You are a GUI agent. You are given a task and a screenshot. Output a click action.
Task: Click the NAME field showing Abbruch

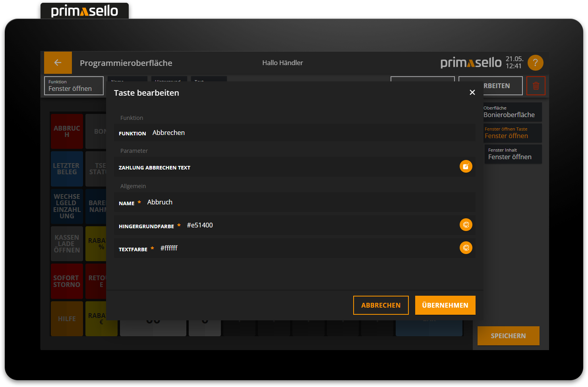pos(294,202)
